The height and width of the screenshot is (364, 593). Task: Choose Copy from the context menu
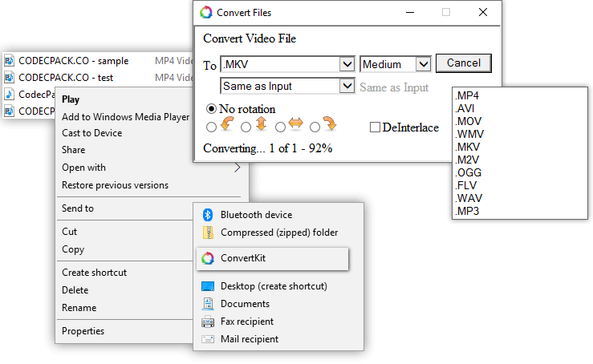[x=73, y=249]
